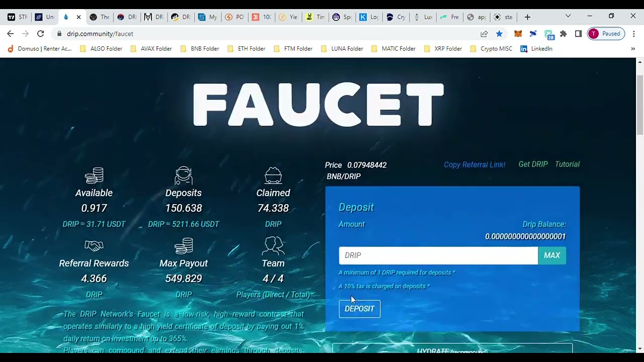Open the blue extension next to MetaMask
This screenshot has height=362, width=644.
[x=533, y=34]
